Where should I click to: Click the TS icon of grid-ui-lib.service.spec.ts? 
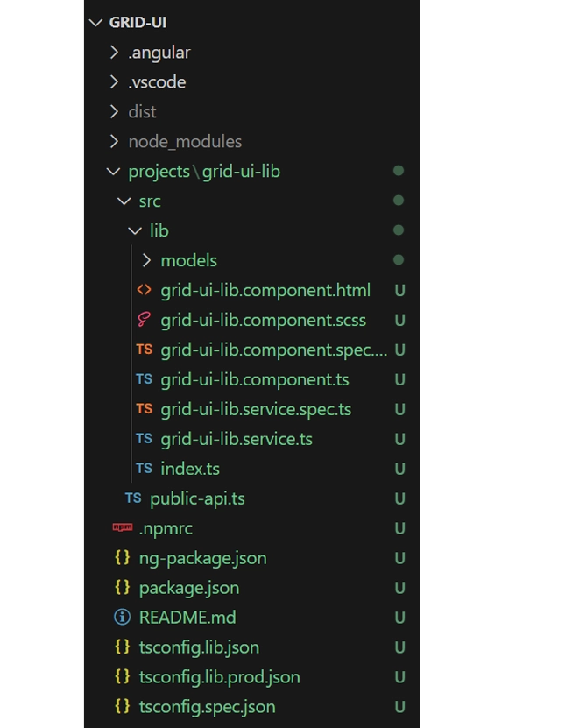click(144, 408)
